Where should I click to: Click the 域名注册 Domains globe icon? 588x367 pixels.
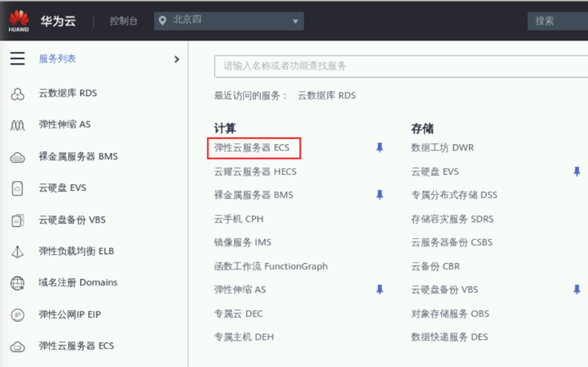pyautogui.click(x=18, y=283)
